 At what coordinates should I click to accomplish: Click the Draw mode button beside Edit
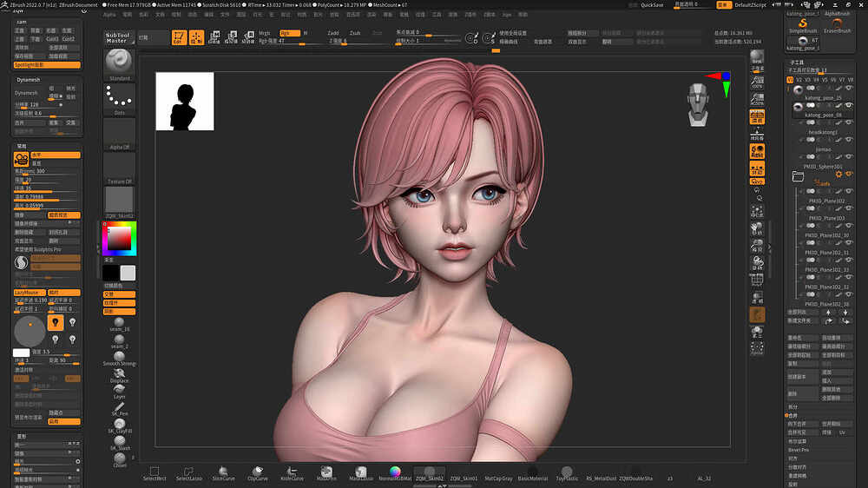pos(196,37)
